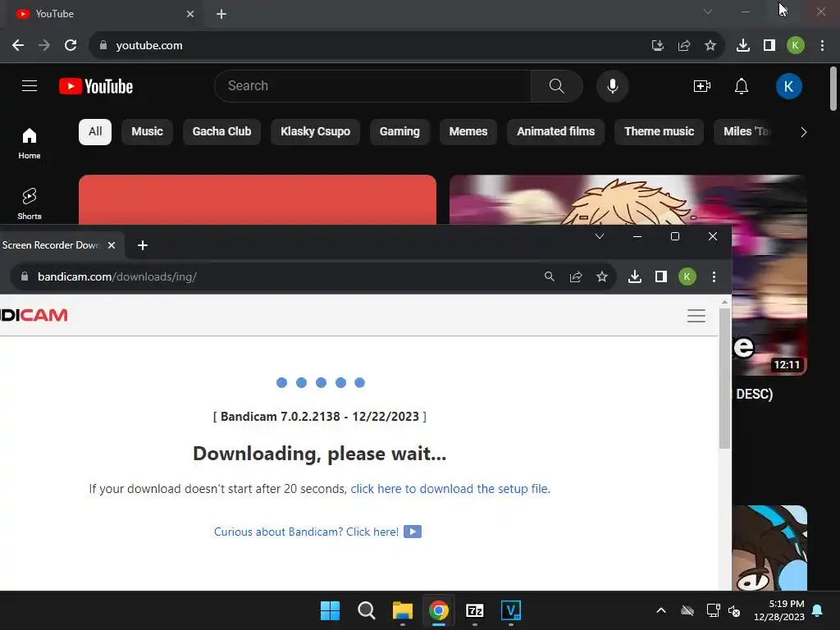Open Chrome menu in Bandicam window
The height and width of the screenshot is (630, 840).
(714, 276)
